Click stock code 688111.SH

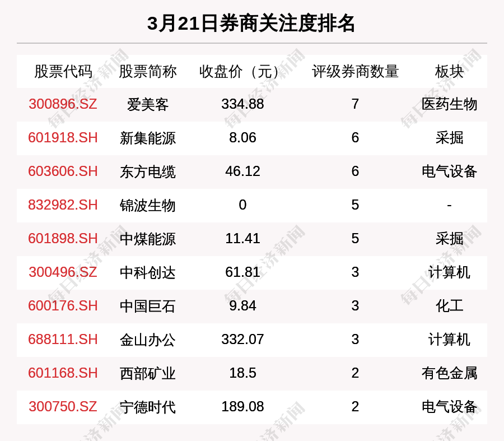[63, 340]
